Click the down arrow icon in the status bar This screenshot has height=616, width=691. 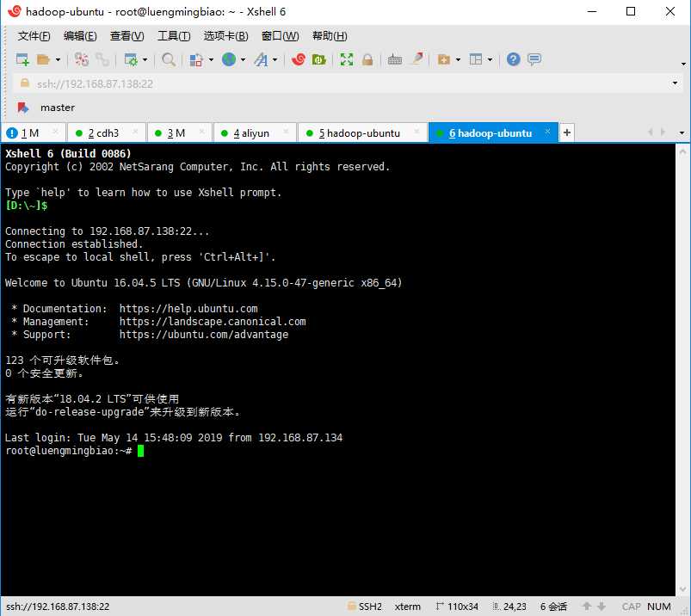point(602,607)
